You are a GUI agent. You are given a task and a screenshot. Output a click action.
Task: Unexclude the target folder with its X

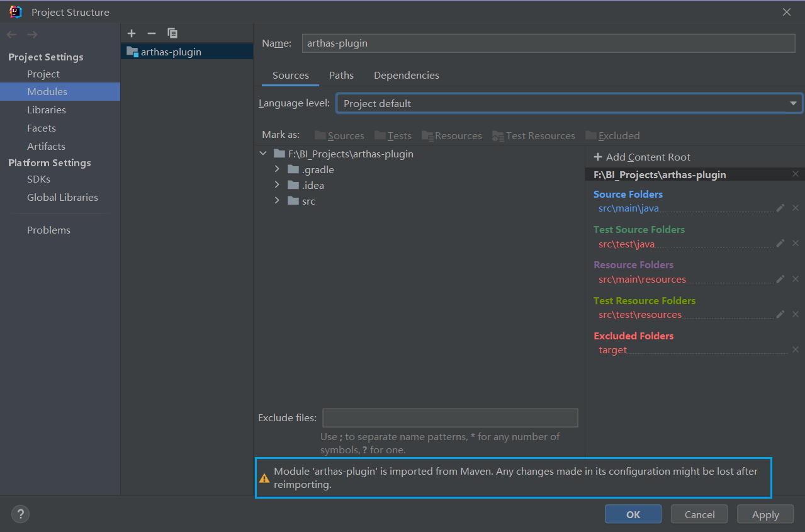click(796, 349)
